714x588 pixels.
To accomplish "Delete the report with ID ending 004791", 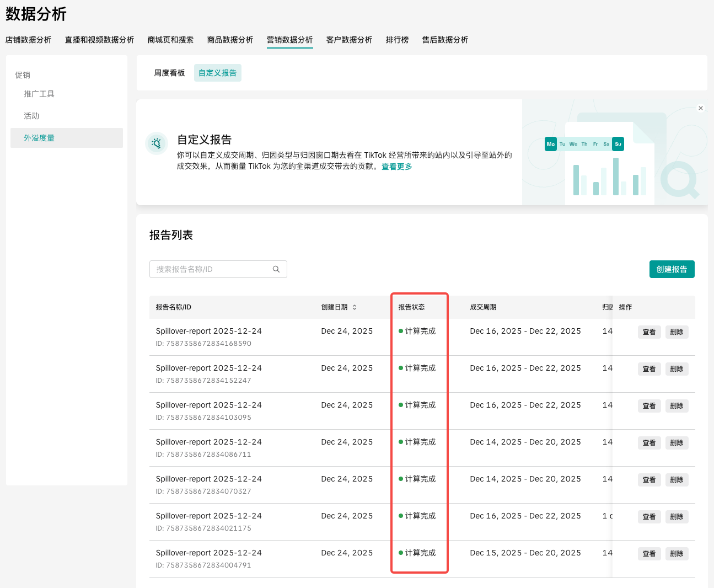I will 677,554.
